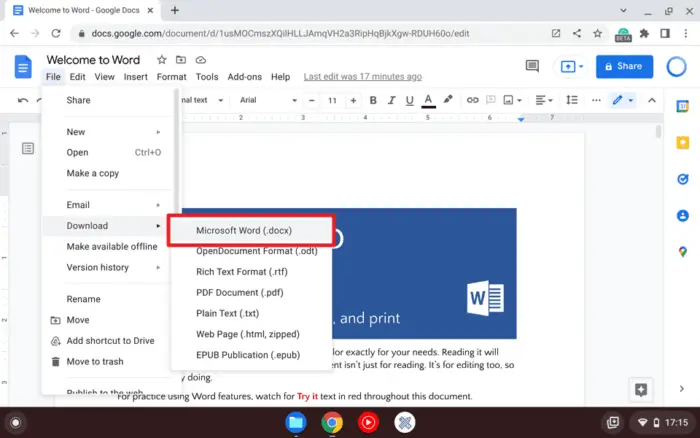Viewport: 700px width, 438px height.
Task: Open Google Keep in the side panel
Action: [683, 143]
